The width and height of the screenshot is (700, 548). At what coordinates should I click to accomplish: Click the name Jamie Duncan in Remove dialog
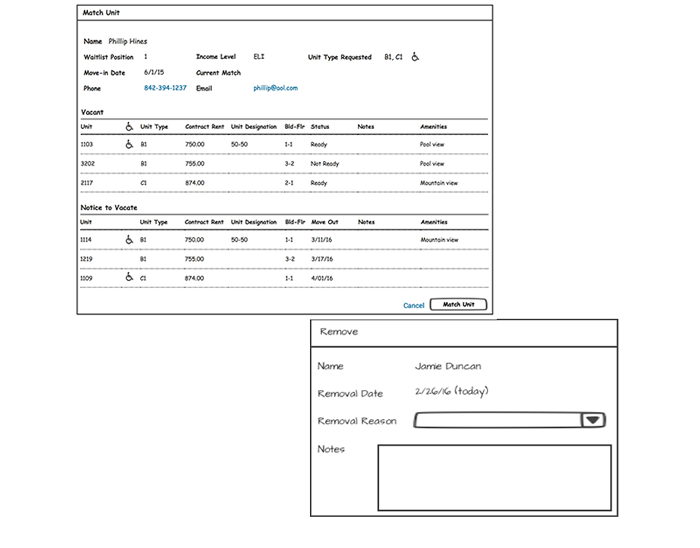coord(448,366)
